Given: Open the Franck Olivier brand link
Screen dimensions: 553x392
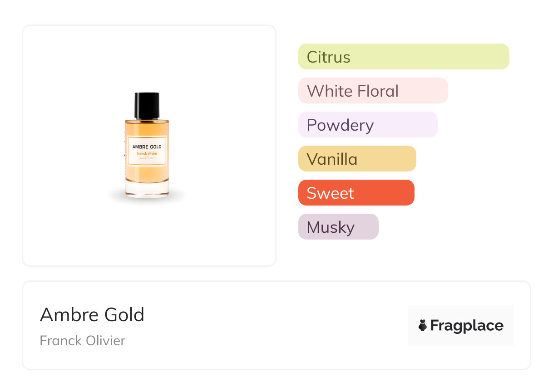Looking at the screenshot, I should [x=82, y=341].
